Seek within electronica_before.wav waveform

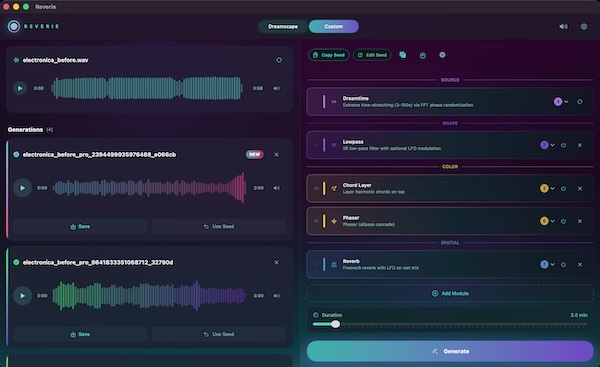tap(147, 88)
